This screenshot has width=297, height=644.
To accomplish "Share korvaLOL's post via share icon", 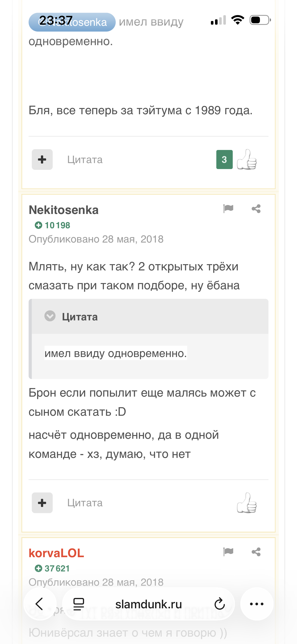I will [256, 552].
